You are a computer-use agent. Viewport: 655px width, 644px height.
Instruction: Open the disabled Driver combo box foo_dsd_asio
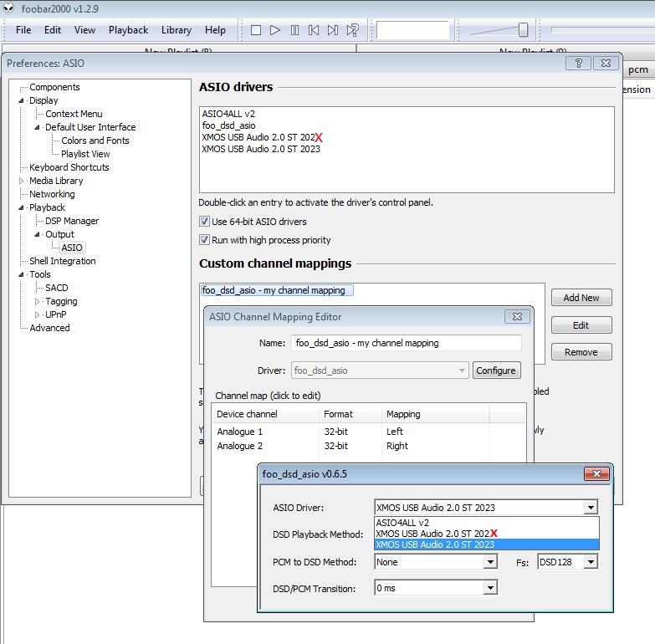pos(380,371)
